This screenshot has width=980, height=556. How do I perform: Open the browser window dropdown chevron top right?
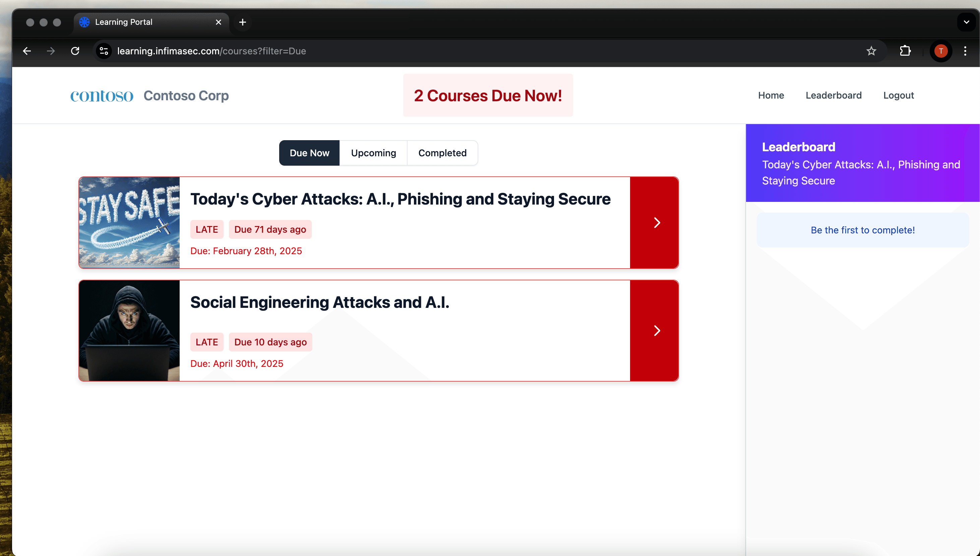(x=966, y=22)
